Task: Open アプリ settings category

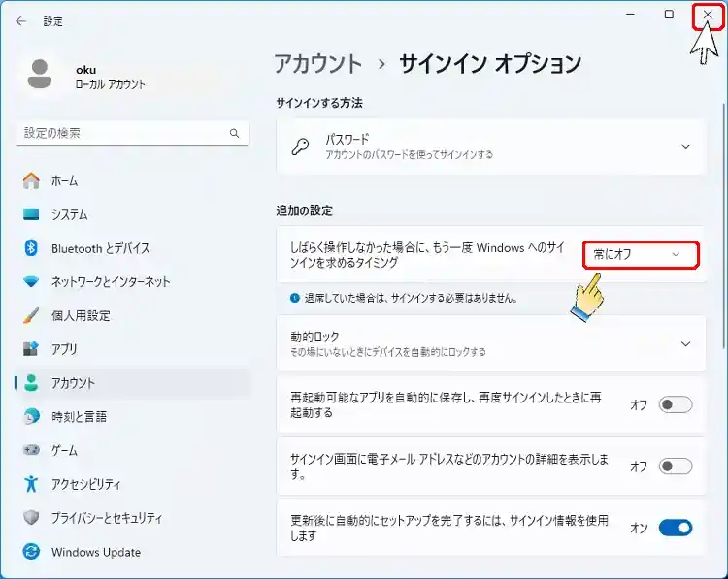Action: [133, 349]
